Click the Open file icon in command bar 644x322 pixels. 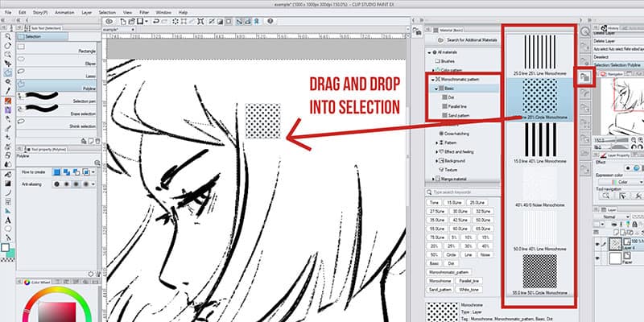coord(131,22)
